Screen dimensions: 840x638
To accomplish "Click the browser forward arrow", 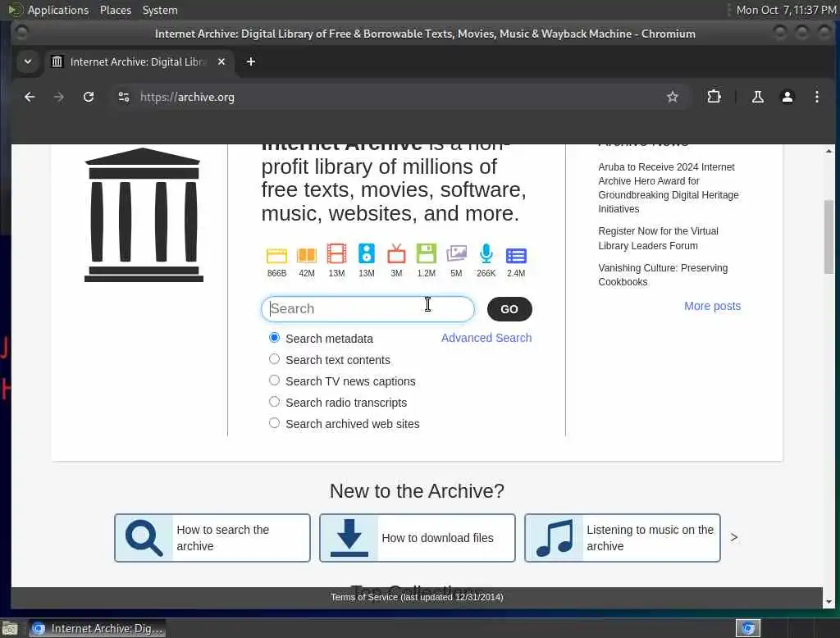I will pyautogui.click(x=59, y=97).
